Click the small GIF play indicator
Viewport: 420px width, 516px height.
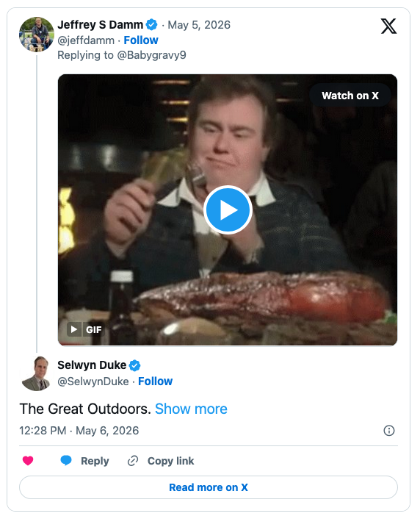74,329
